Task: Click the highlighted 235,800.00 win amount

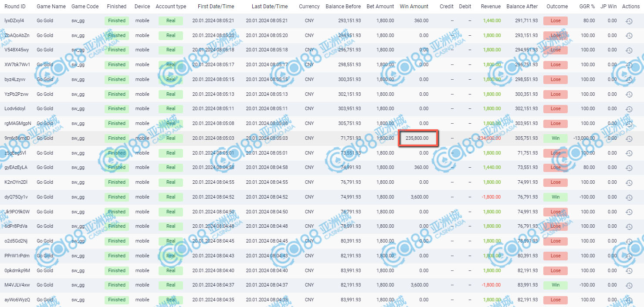Action: point(417,138)
